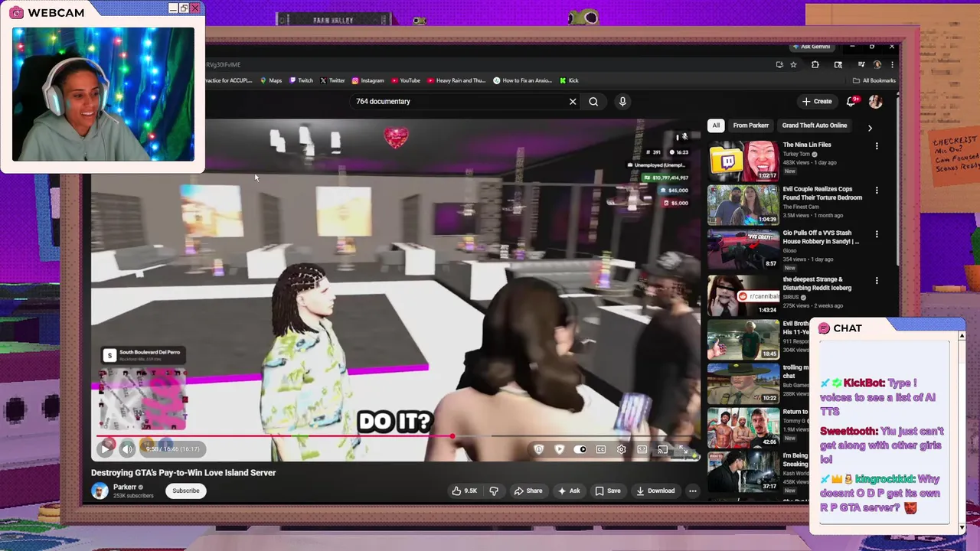
Task: Open the Parkerr channel name link
Action: [124, 487]
